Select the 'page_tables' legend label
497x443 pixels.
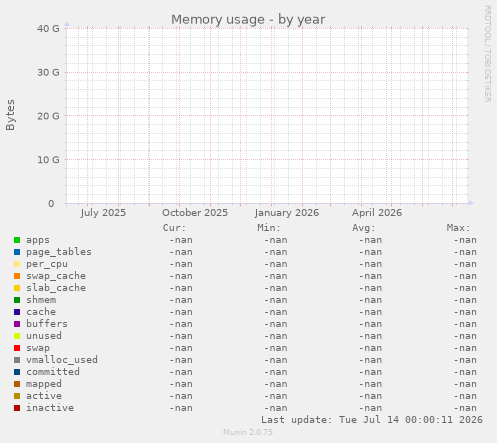click(x=59, y=252)
